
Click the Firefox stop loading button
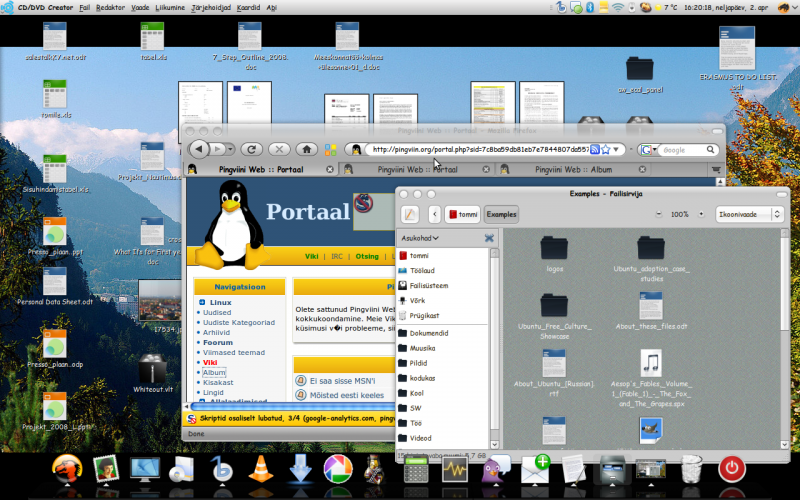[279, 149]
